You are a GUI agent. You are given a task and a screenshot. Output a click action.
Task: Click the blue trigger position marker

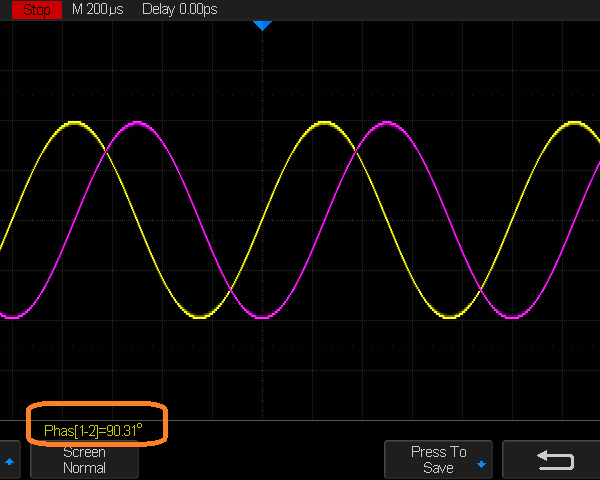pos(262,24)
